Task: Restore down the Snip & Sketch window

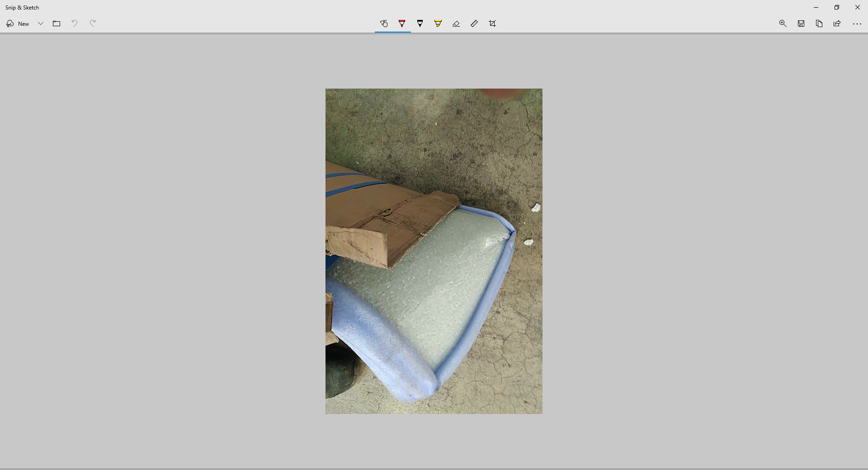Action: (837, 7)
